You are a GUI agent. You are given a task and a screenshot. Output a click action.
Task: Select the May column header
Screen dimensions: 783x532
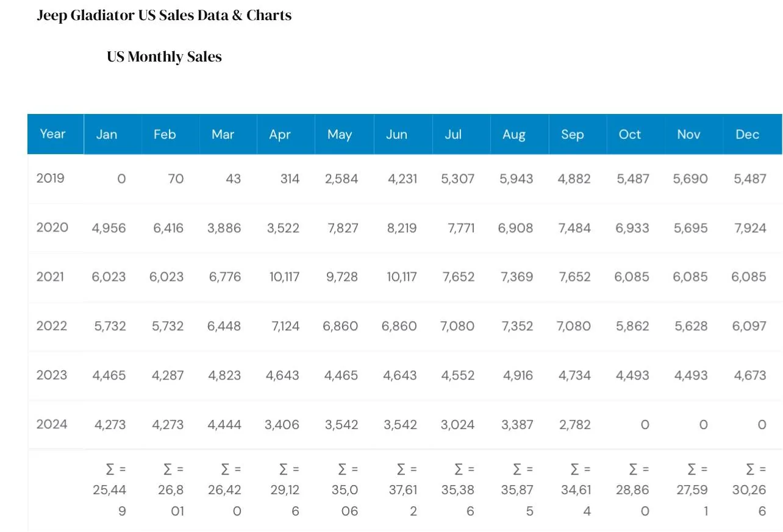click(339, 134)
